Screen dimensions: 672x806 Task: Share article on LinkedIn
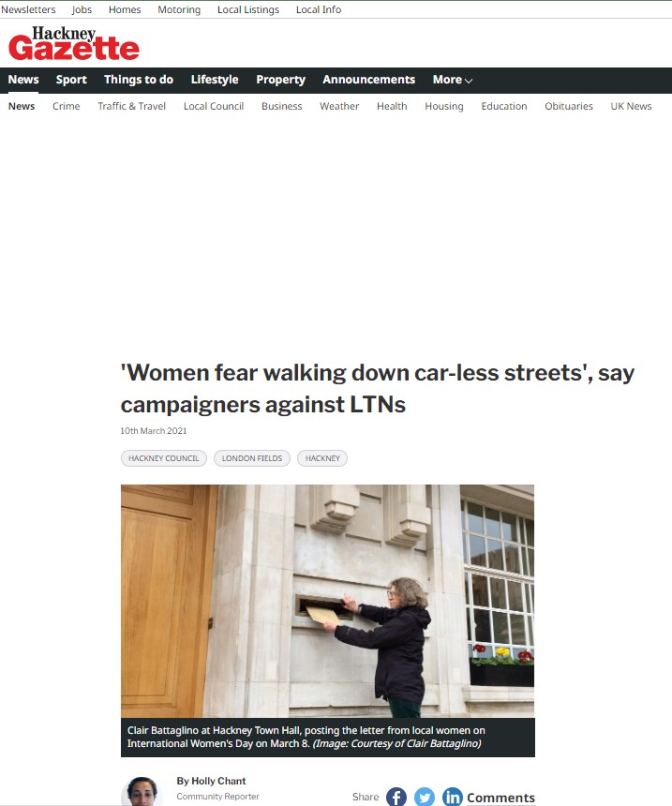pos(453,797)
